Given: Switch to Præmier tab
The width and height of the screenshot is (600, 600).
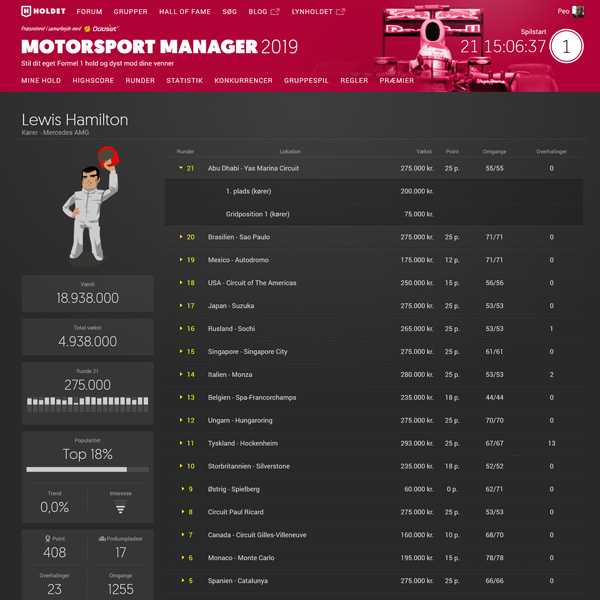Looking at the screenshot, I should coord(396,81).
